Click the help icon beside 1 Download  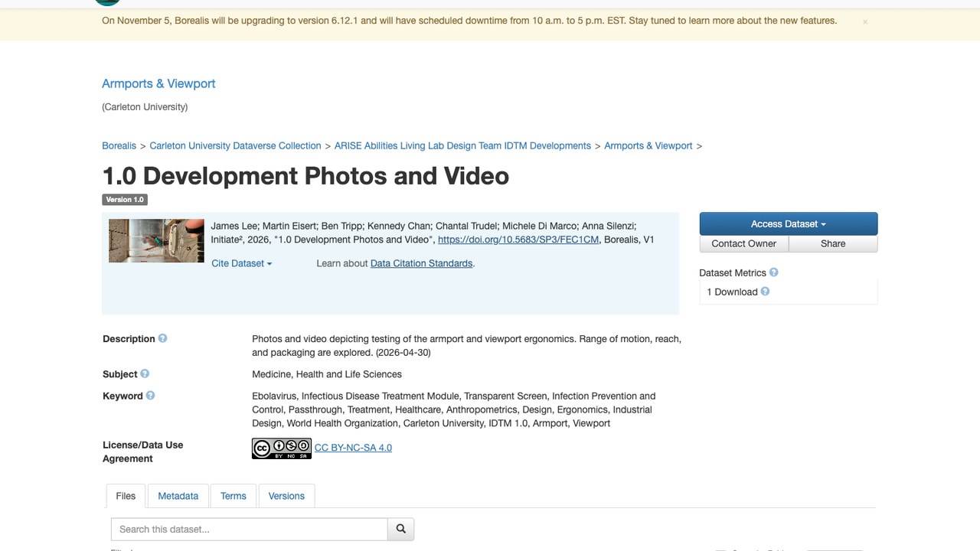pos(765,291)
